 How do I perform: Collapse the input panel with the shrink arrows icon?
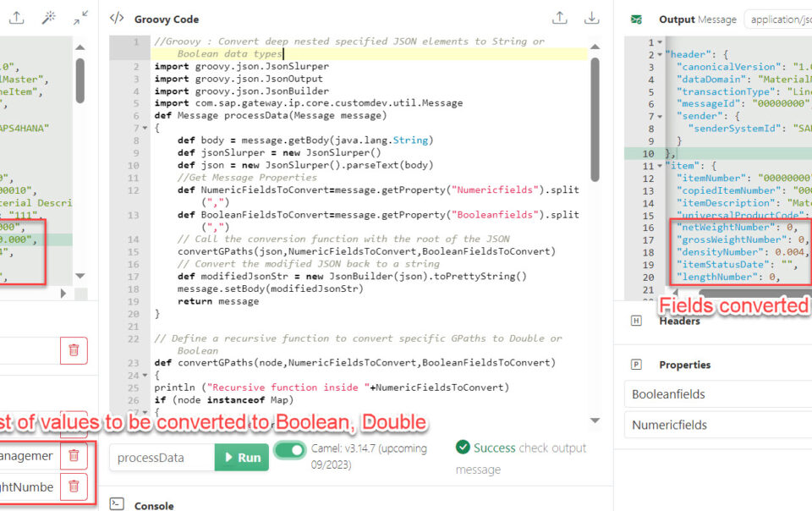pyautogui.click(x=80, y=18)
